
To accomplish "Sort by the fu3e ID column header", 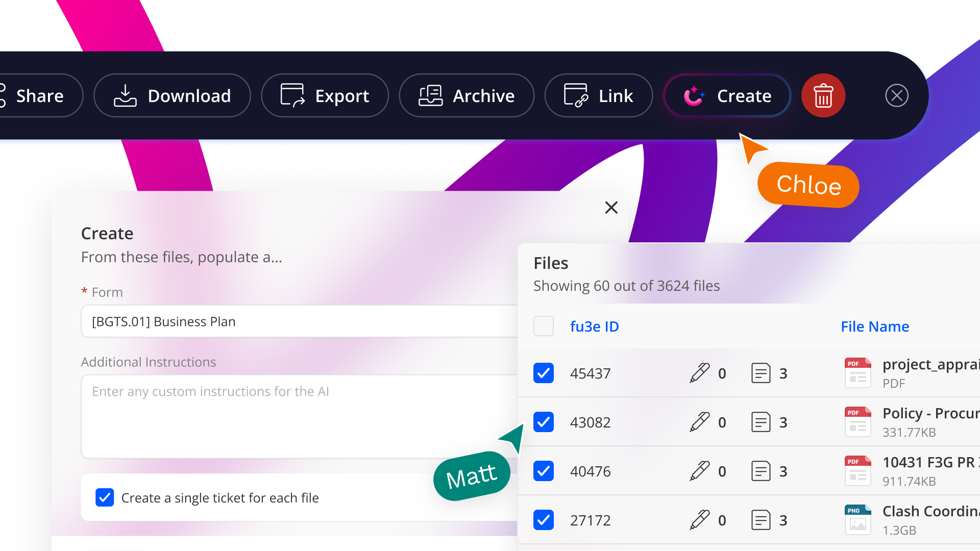I will [x=594, y=327].
